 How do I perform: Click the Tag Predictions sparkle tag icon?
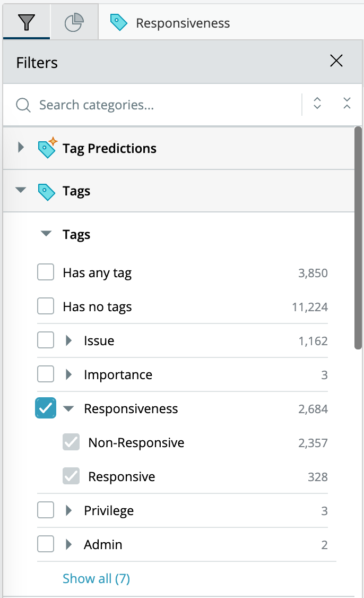[47, 148]
